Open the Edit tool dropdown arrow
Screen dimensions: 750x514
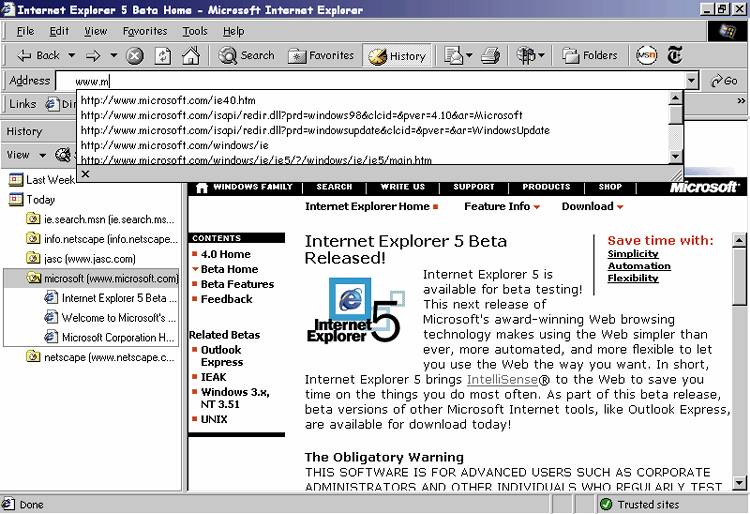tap(541, 55)
